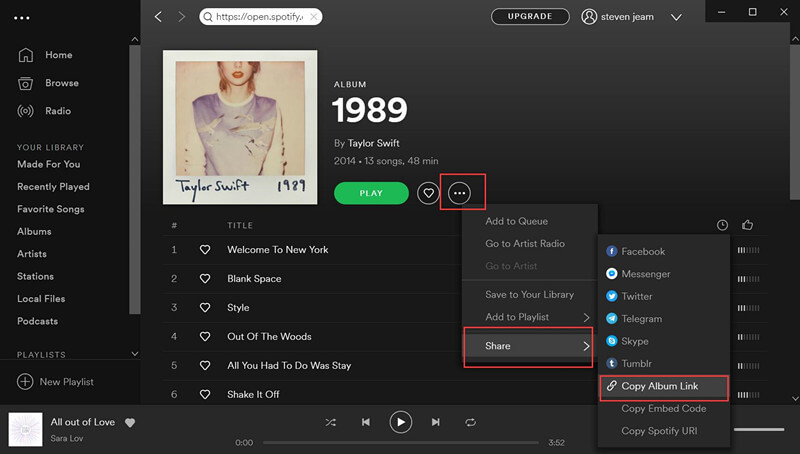The height and width of the screenshot is (454, 800).
Task: Open Stations in sidebar
Action: pos(35,276)
